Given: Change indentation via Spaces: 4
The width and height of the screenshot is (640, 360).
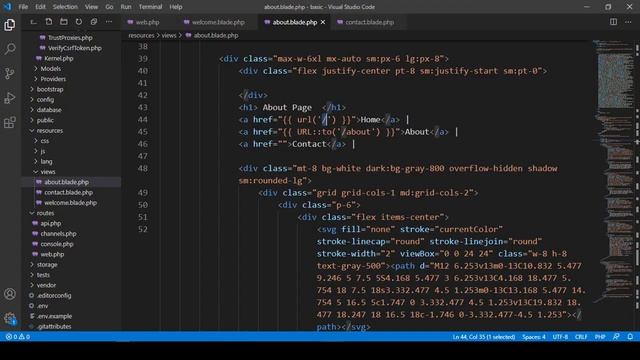Looking at the screenshot, I should [533, 337].
